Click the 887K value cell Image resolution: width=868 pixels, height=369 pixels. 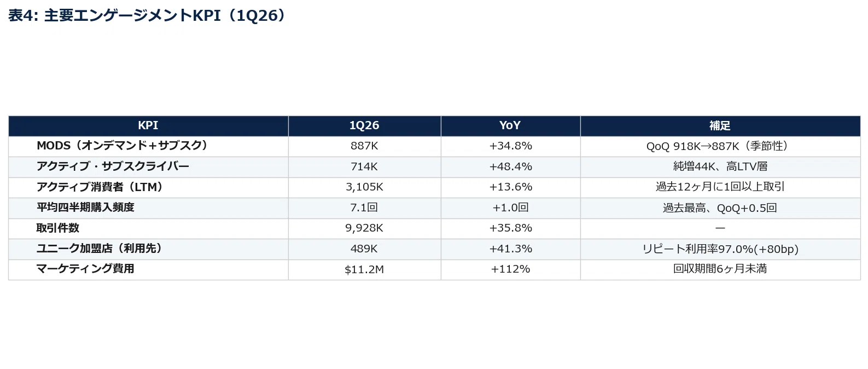[x=364, y=146]
